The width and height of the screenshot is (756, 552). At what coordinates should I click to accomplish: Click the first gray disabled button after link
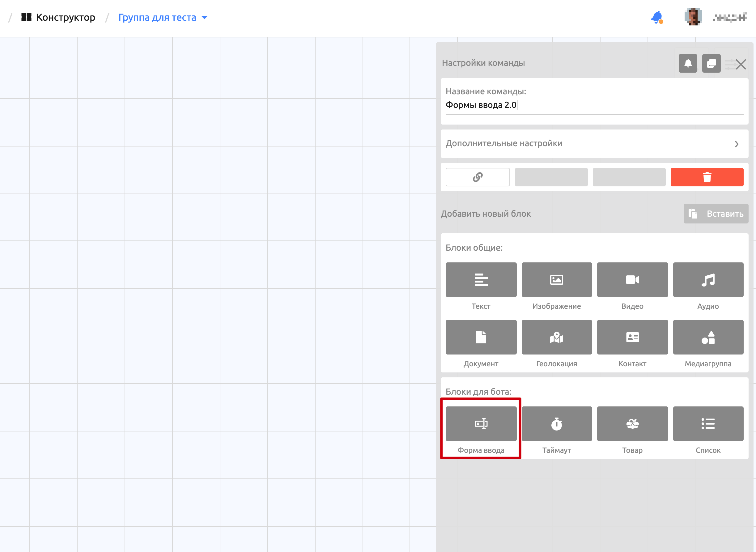pyautogui.click(x=551, y=177)
